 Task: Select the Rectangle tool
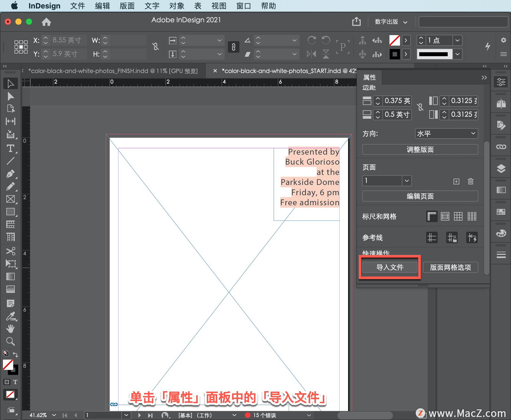pos(10,212)
